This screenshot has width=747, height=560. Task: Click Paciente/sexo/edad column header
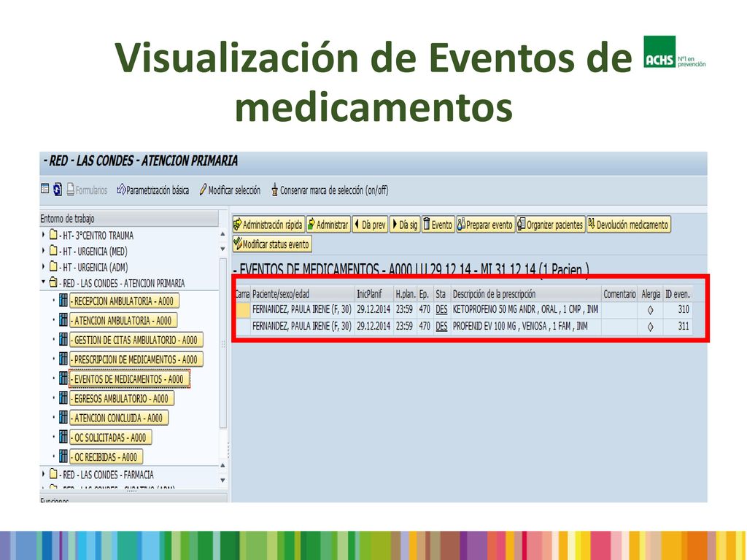pos(303,294)
